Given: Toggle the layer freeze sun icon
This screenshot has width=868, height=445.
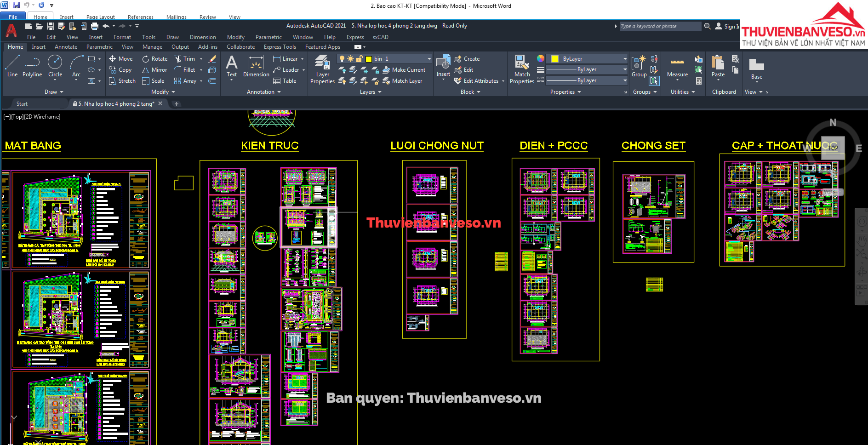Looking at the screenshot, I should [350, 59].
